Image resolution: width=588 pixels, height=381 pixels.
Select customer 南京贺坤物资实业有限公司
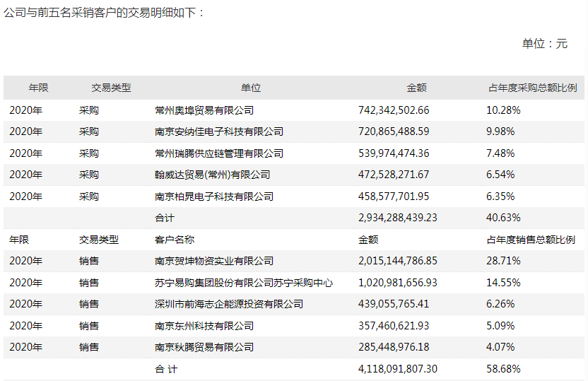213,261
